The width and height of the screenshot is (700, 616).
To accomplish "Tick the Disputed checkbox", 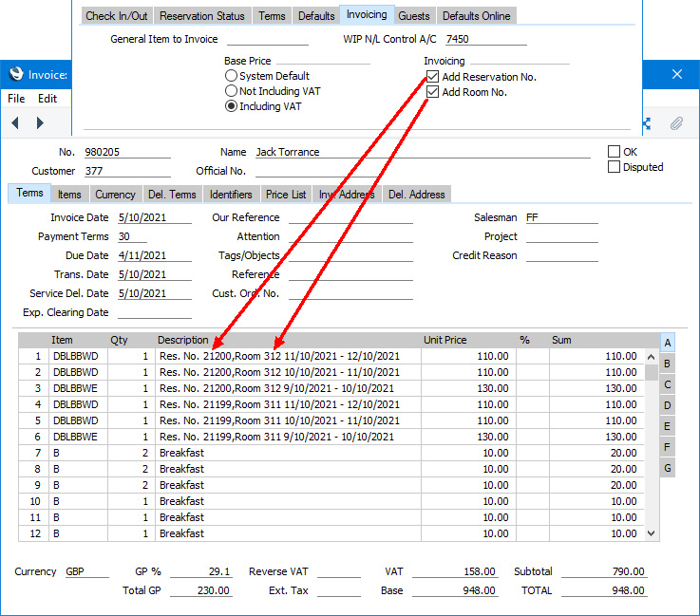I will (x=614, y=167).
